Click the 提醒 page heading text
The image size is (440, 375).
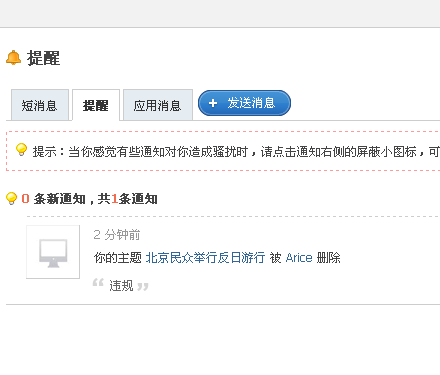pyautogui.click(x=43, y=58)
